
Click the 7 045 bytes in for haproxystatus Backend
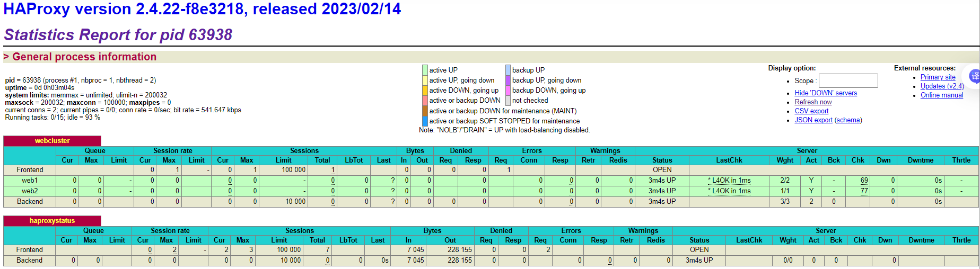click(x=416, y=261)
